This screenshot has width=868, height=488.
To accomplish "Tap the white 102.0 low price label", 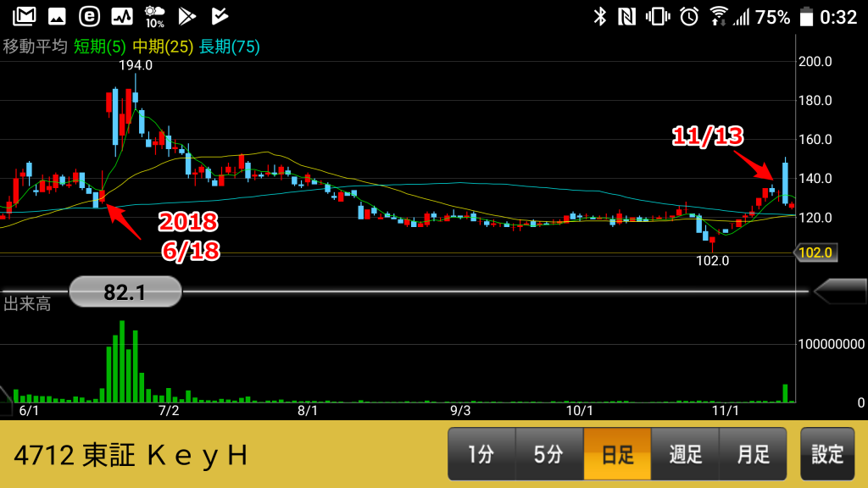I will coord(712,261).
